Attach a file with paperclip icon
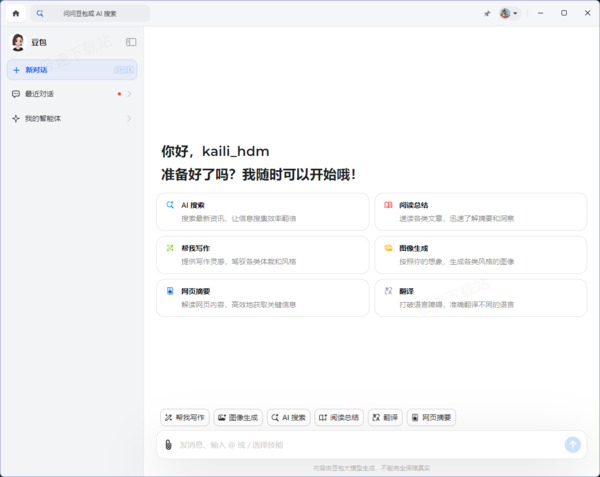600x477 pixels. [168, 444]
